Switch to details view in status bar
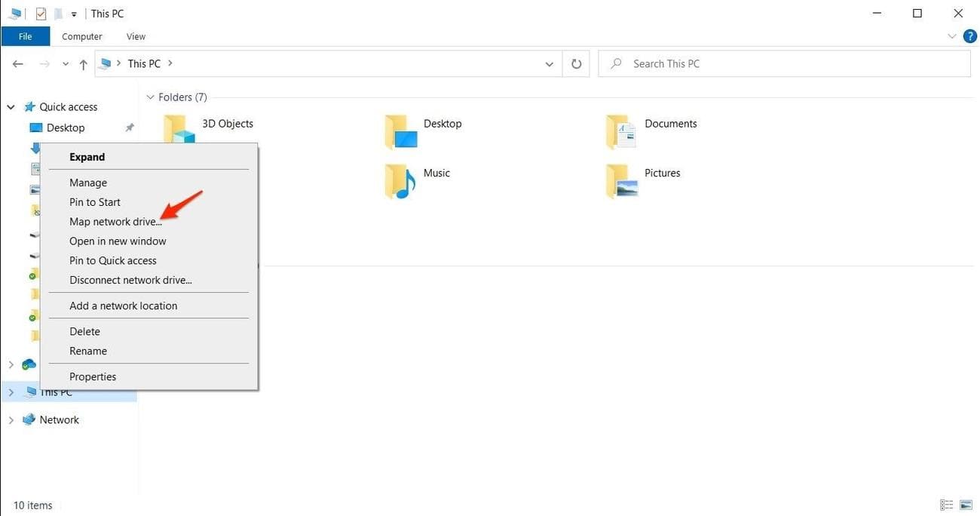The width and height of the screenshot is (980, 516). click(x=947, y=504)
